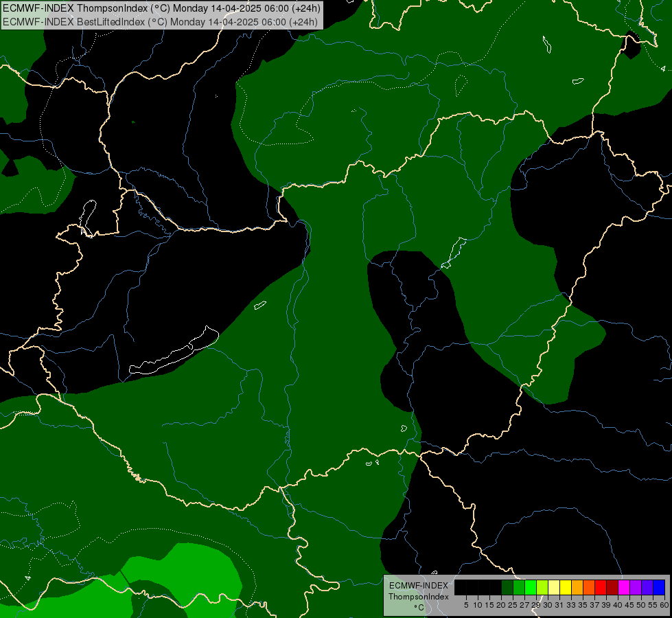Viewport: 672px width, 618px height.
Task: Select the orange-red 35–37 legend swatch
Action: tap(589, 587)
